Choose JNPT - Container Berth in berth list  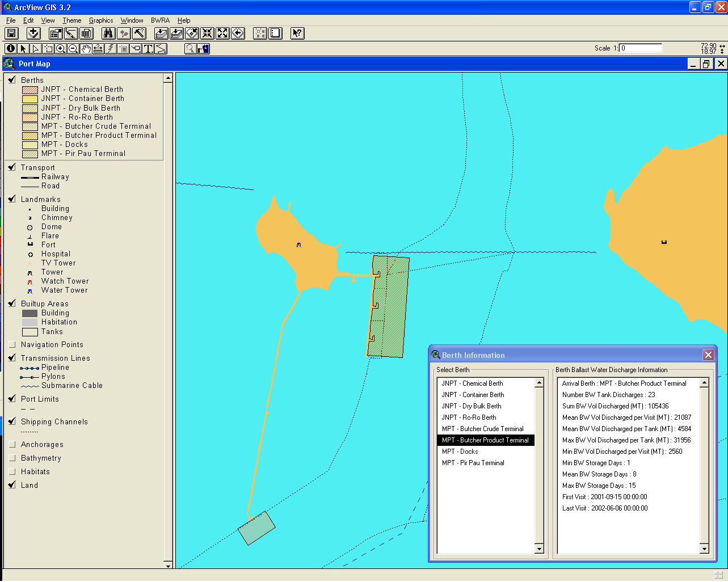click(x=473, y=395)
